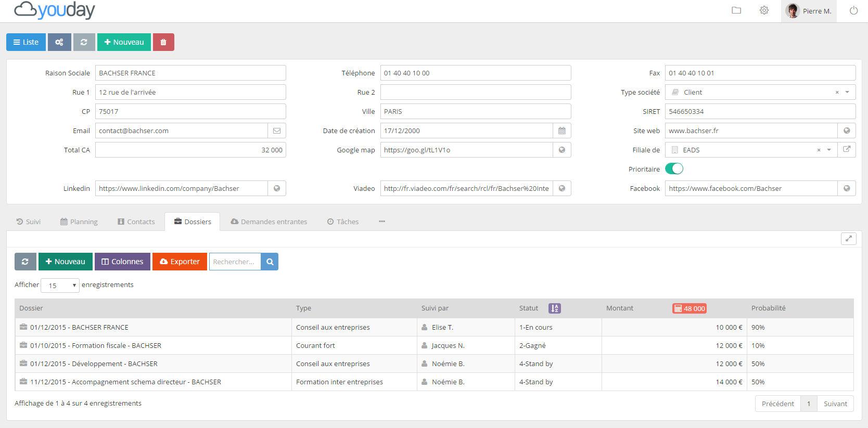Screen dimensions: 868x428
Task: Switch to the Tâches tab
Action: [x=343, y=222]
